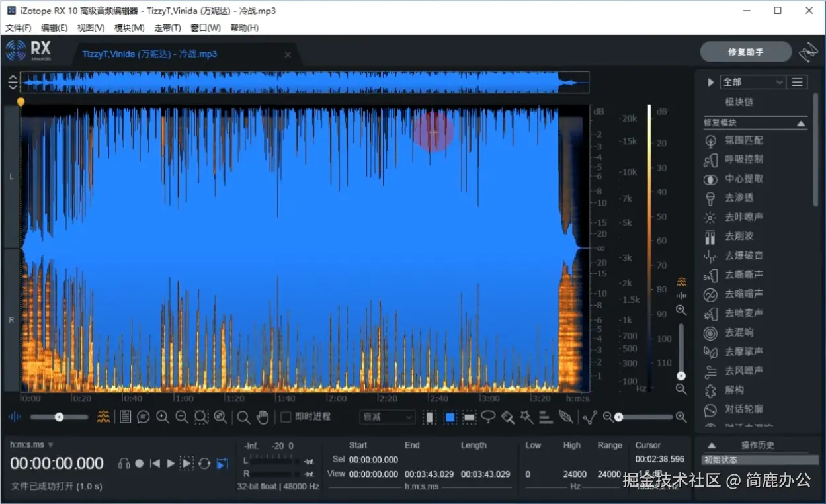This screenshot has width=826, height=504.
Task: Zoom in on the time axis
Action: tap(162, 417)
